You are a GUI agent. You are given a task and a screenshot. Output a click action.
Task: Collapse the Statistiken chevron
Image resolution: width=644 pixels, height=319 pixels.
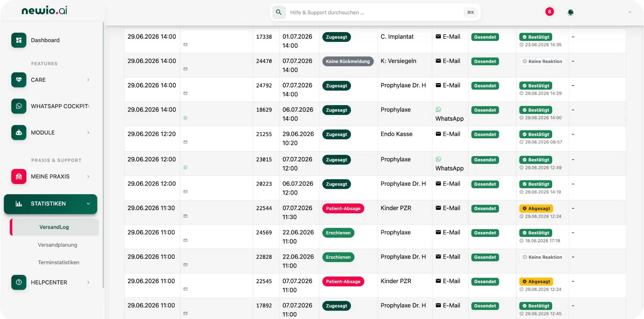[88, 204]
